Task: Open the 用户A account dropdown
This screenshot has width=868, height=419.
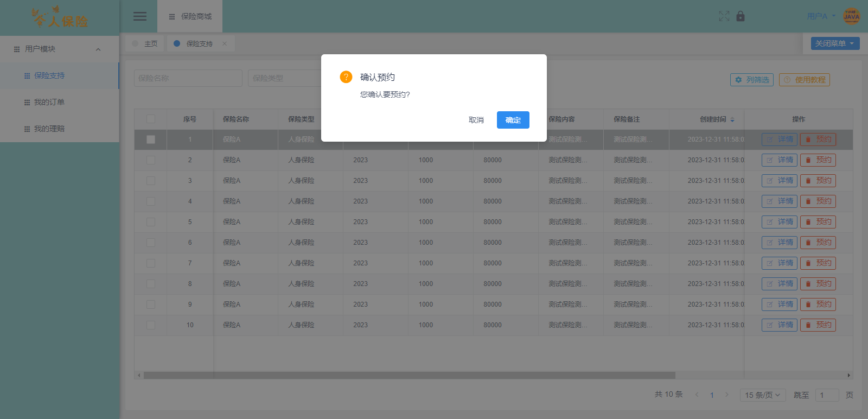Action: pos(821,16)
